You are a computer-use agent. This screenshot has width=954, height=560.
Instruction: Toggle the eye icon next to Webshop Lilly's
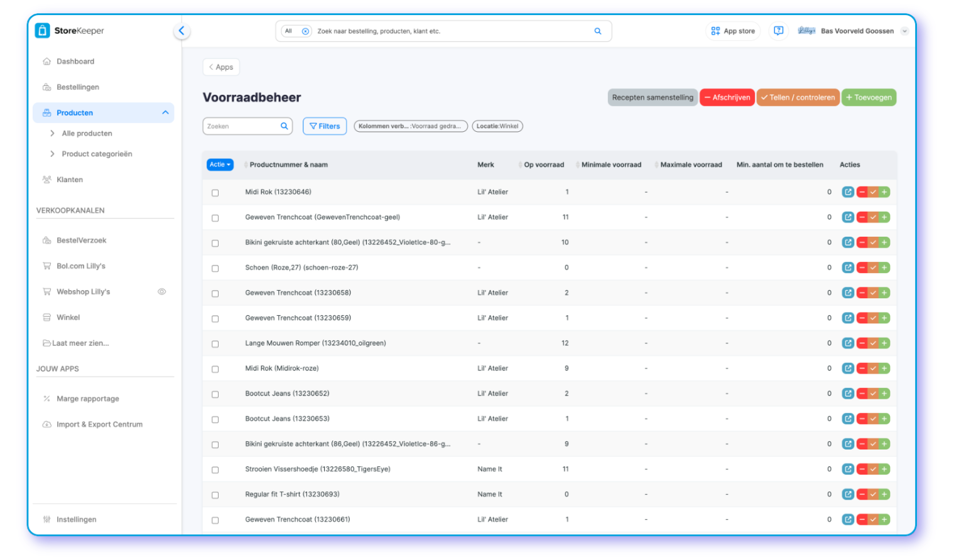pyautogui.click(x=162, y=292)
